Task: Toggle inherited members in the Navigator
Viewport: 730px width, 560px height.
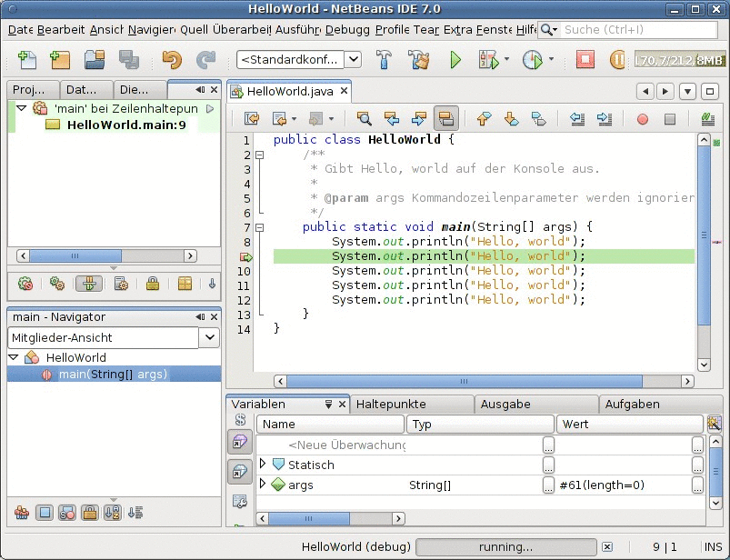Action: pos(22,513)
